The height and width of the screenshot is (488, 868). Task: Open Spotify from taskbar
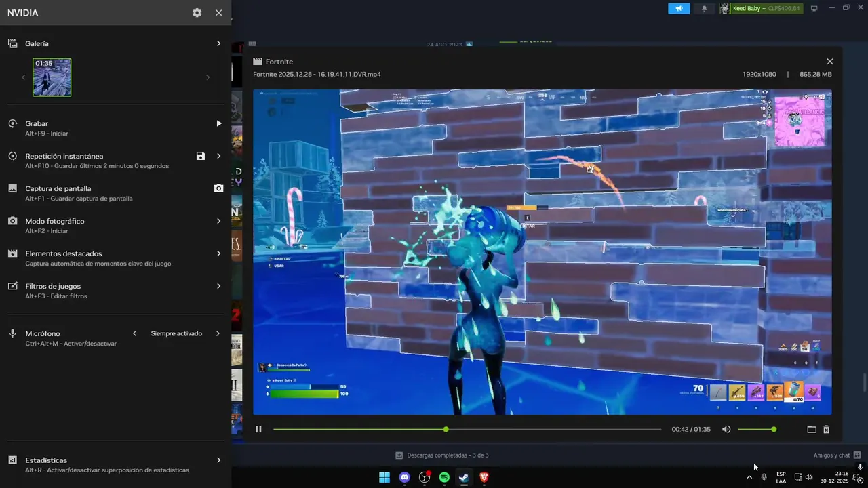(444, 477)
